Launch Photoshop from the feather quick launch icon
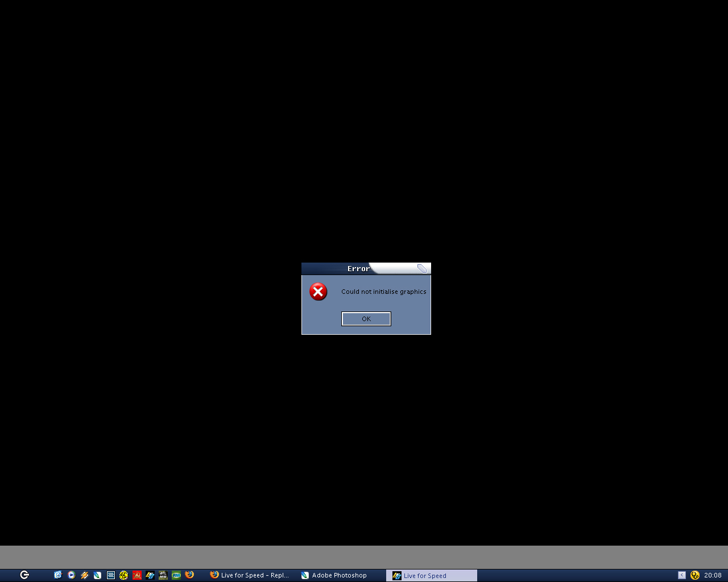This screenshot has width=728, height=582. pos(98,575)
